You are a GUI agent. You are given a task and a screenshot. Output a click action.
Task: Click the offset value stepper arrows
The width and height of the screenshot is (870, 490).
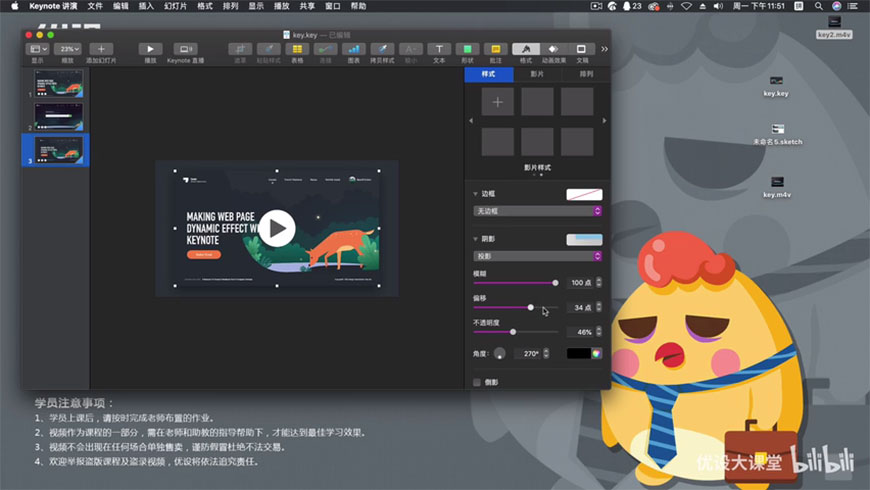599,307
